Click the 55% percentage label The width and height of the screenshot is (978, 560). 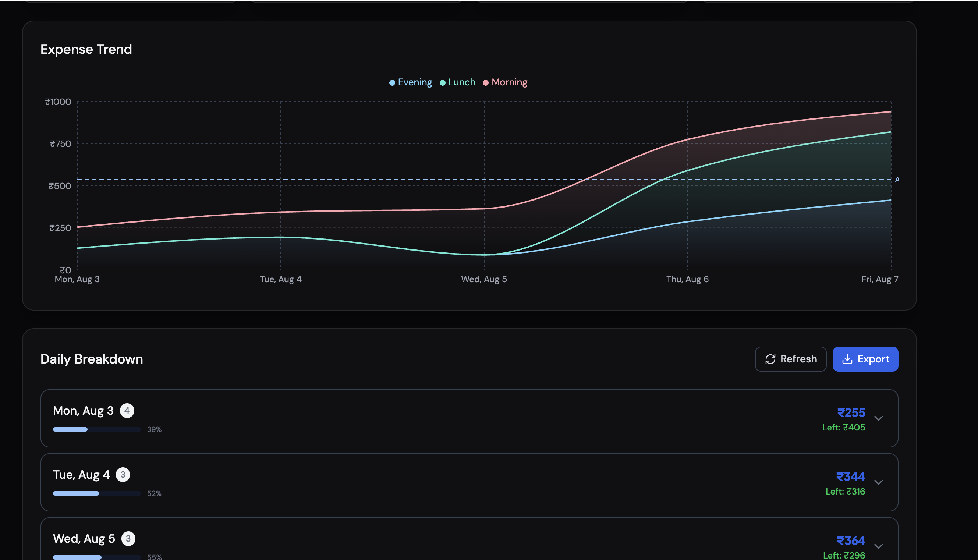tap(154, 557)
